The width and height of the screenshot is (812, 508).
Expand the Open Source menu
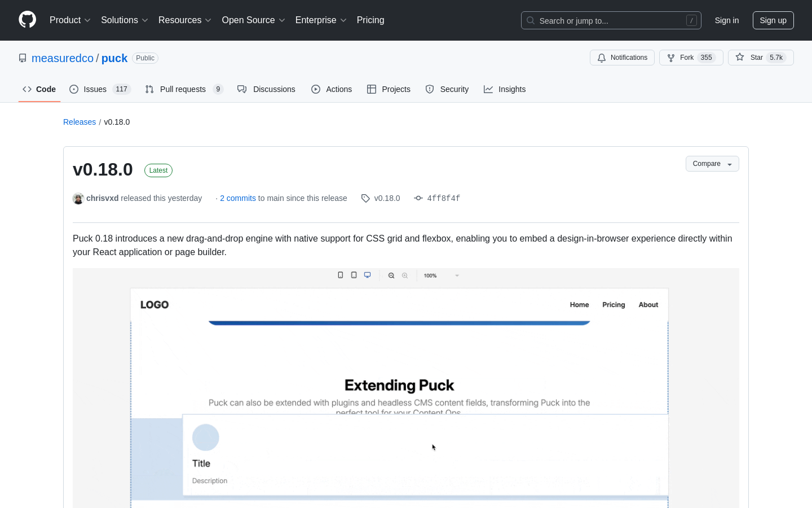coord(254,20)
